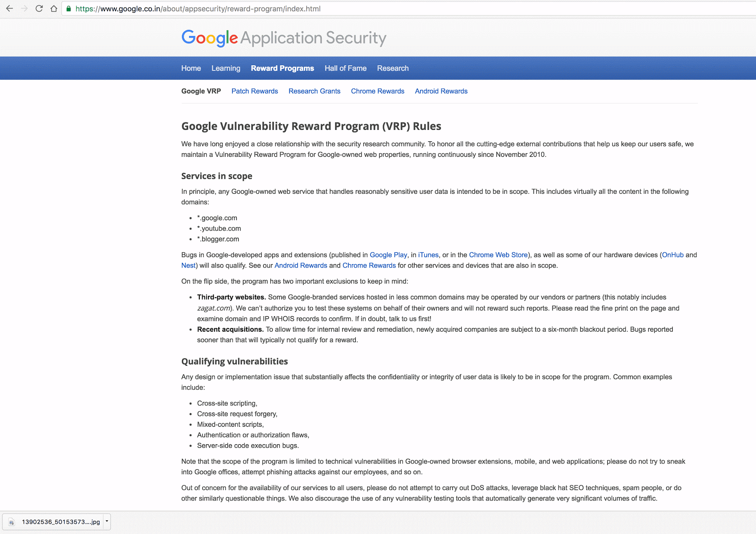
Task: Select the Reward Programs tab
Action: (x=283, y=68)
